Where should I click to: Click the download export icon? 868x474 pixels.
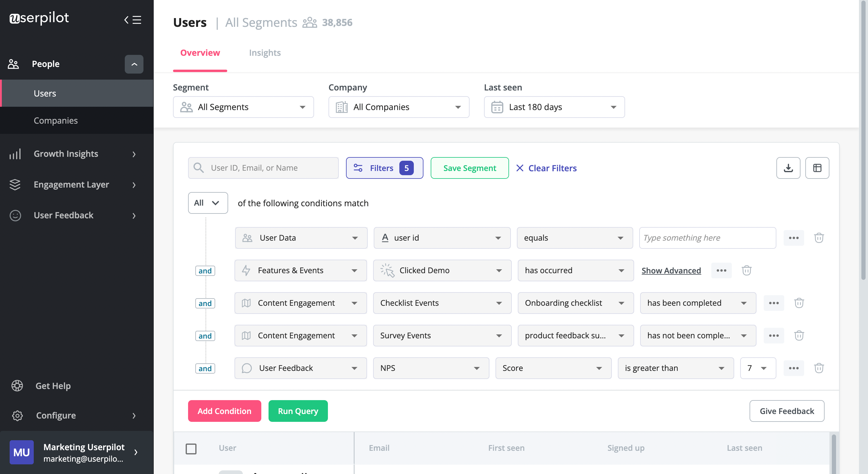[x=788, y=168]
